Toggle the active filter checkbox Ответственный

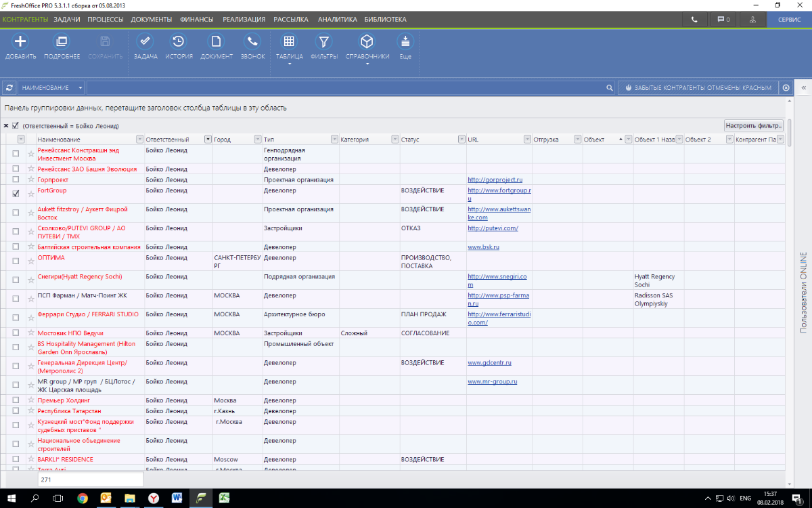(16, 125)
